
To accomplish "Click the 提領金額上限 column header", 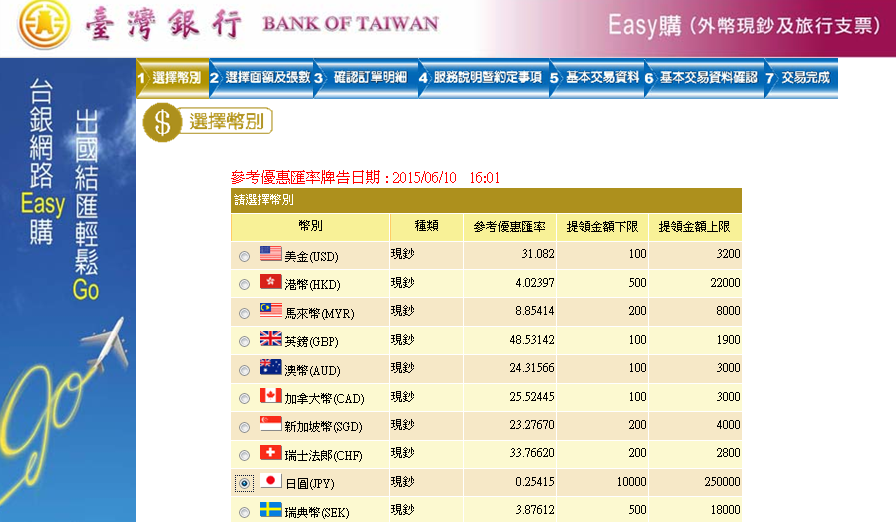I will (694, 227).
